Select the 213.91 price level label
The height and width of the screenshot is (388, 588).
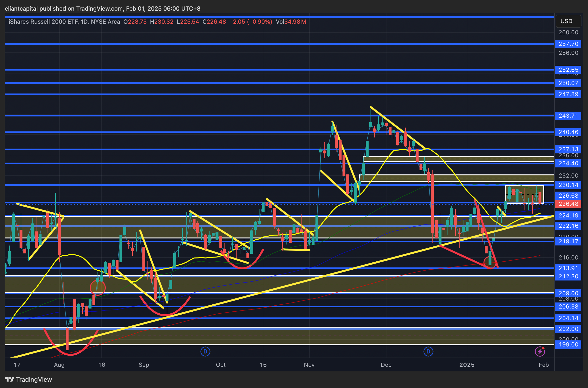(568, 268)
